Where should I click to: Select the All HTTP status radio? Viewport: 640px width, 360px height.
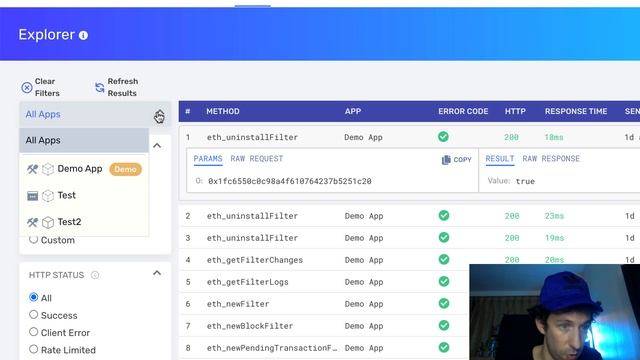click(33, 297)
